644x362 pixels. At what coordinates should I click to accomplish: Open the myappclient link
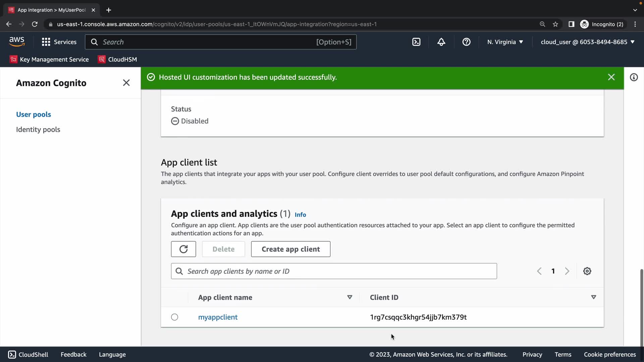tap(218, 317)
